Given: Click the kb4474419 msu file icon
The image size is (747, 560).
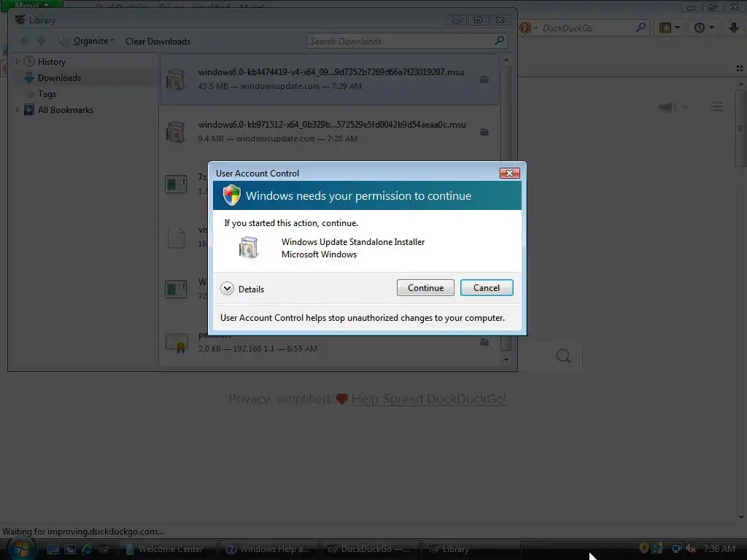Looking at the screenshot, I should 176,79.
